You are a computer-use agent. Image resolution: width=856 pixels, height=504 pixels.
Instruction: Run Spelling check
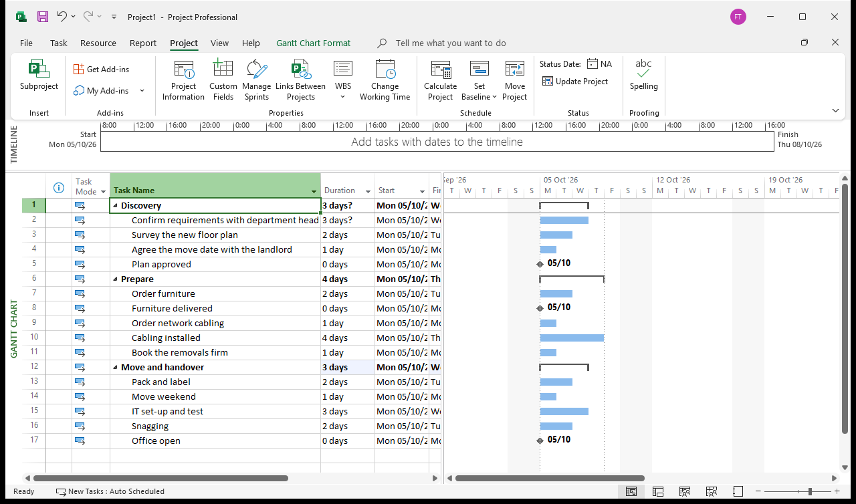coord(643,76)
